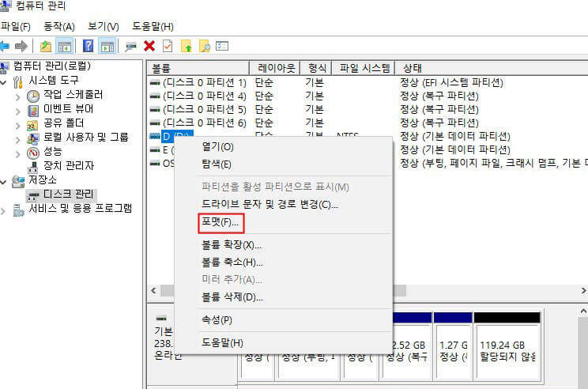
Task: Select the 디스크 관리 tree item
Action: pos(68,194)
